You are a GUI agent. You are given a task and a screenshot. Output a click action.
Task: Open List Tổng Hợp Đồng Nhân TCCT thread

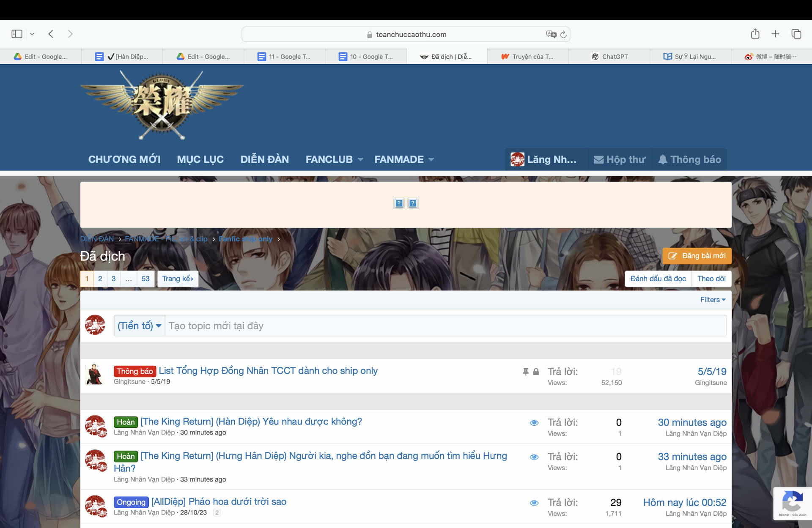point(268,371)
